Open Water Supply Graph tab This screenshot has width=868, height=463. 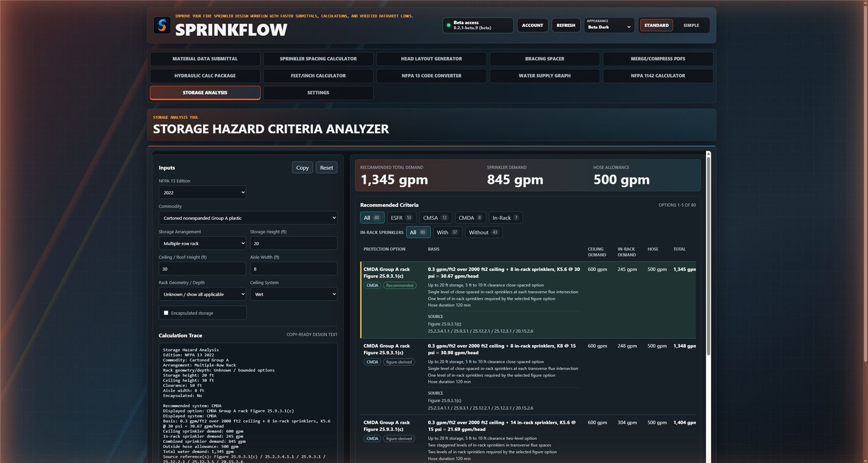pyautogui.click(x=545, y=76)
